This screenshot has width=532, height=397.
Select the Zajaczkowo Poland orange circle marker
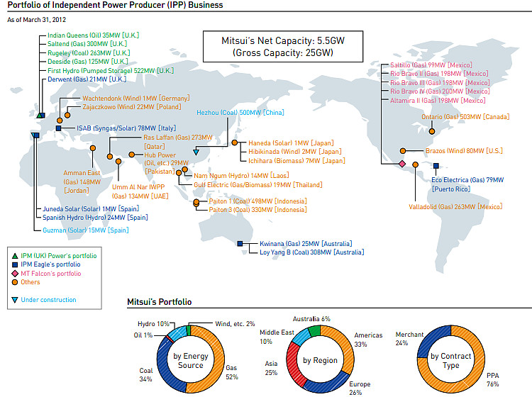(x=67, y=116)
